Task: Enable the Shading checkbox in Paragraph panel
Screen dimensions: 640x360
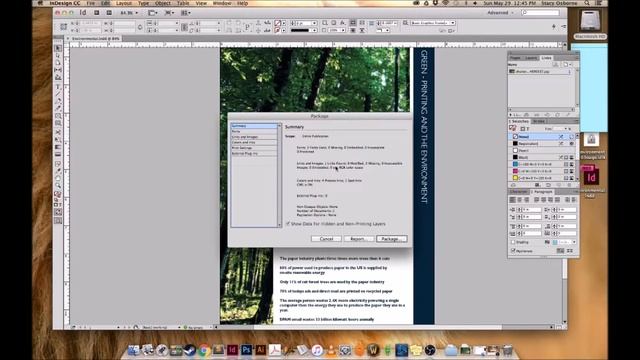Action: point(513,242)
